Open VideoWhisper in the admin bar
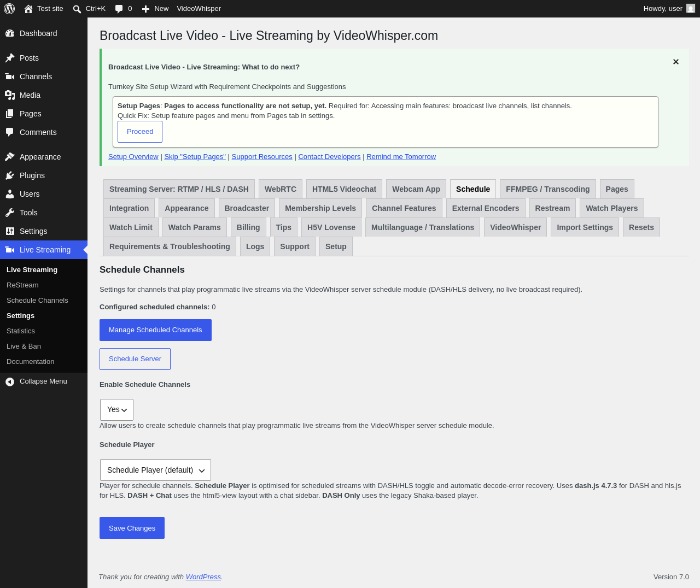 (199, 9)
